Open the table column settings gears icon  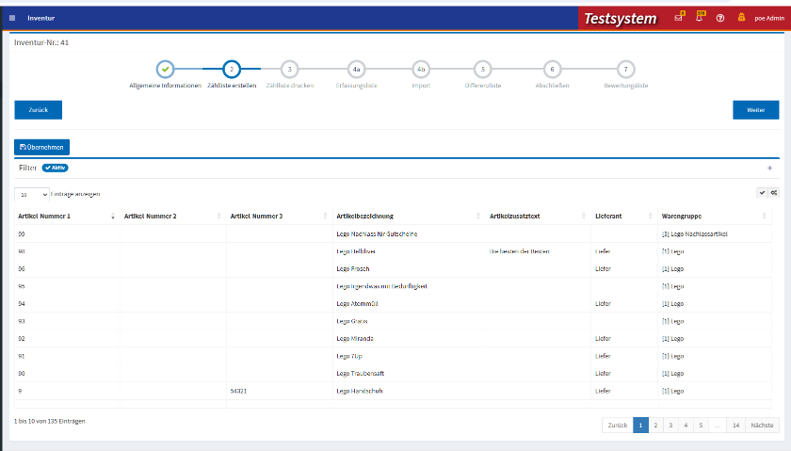[774, 193]
